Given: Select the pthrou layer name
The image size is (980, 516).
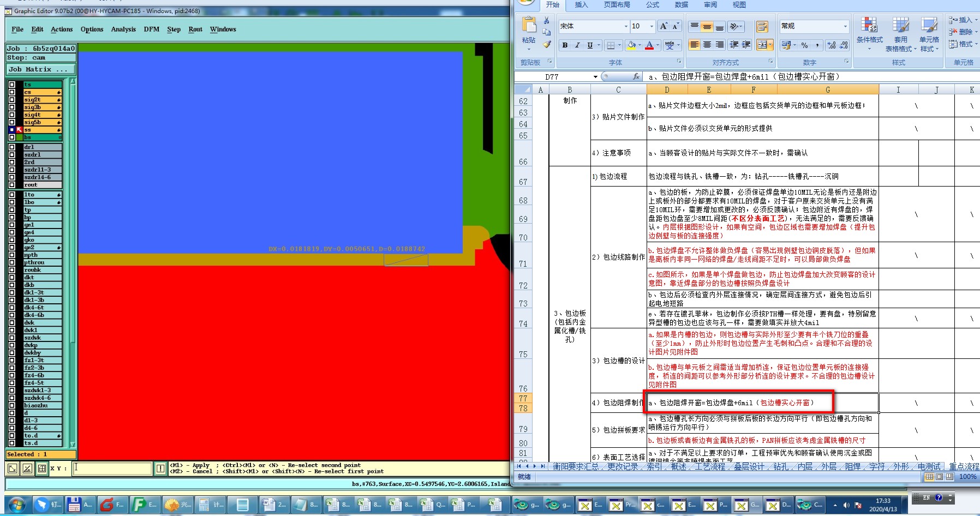Looking at the screenshot, I should coord(43,262).
